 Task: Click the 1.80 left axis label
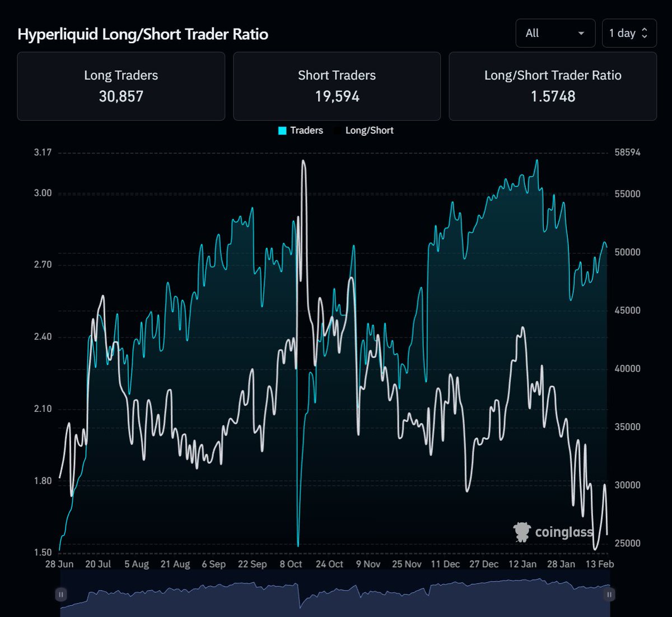(43, 480)
